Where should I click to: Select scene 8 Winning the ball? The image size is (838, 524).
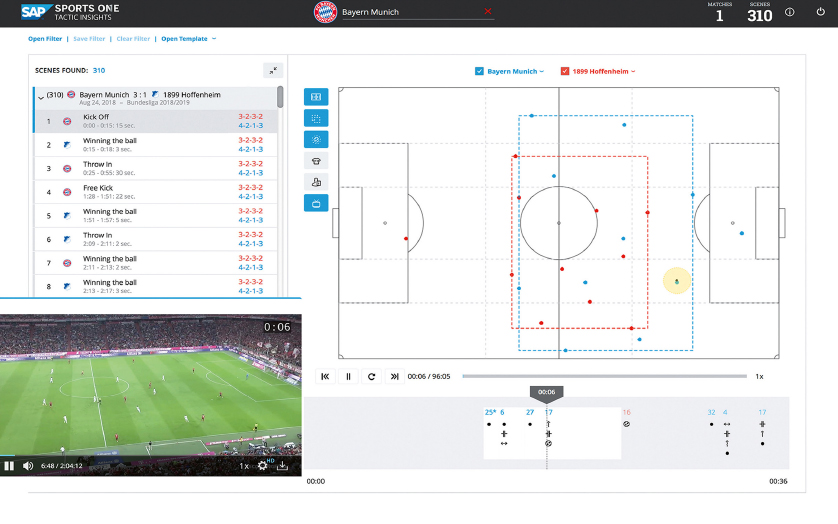point(156,286)
